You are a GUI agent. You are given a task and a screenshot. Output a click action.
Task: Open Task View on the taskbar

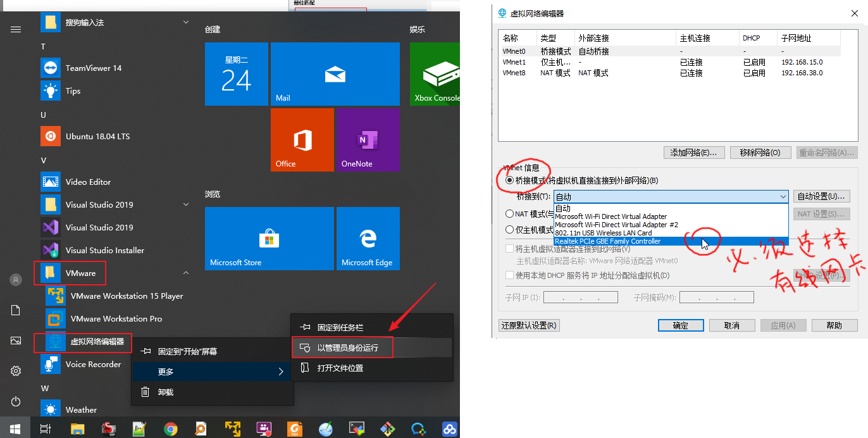(x=46, y=429)
